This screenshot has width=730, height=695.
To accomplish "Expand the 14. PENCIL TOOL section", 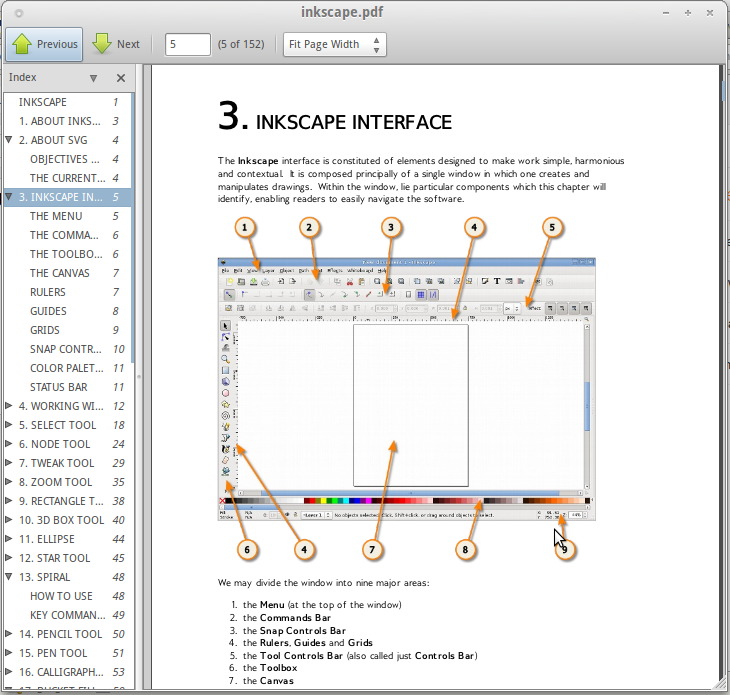I will click(9, 634).
